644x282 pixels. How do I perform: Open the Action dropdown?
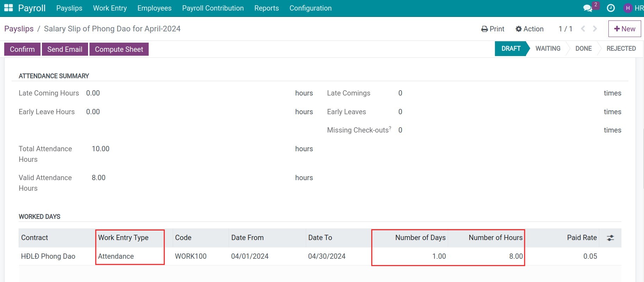[530, 29]
